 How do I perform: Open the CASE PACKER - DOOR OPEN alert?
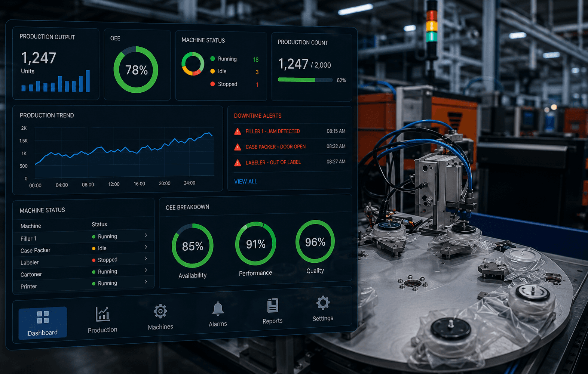276,147
